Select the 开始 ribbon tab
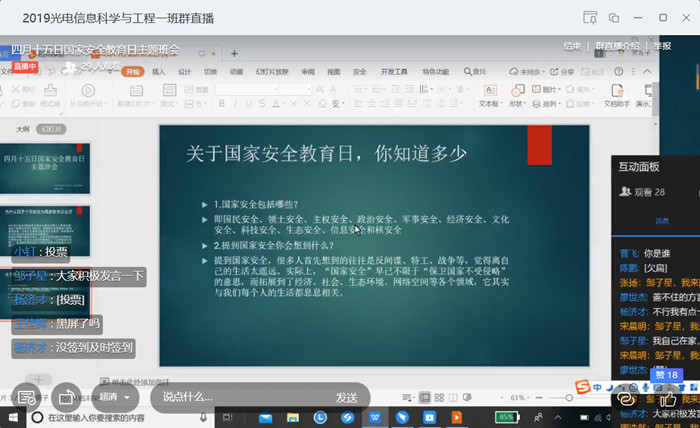 tap(133, 71)
